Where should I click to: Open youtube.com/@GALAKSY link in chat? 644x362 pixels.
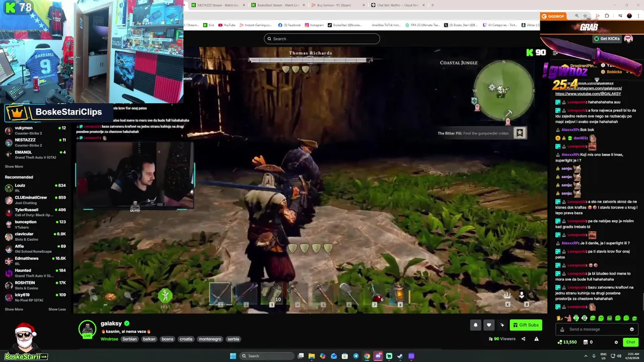pyautogui.click(x=588, y=94)
